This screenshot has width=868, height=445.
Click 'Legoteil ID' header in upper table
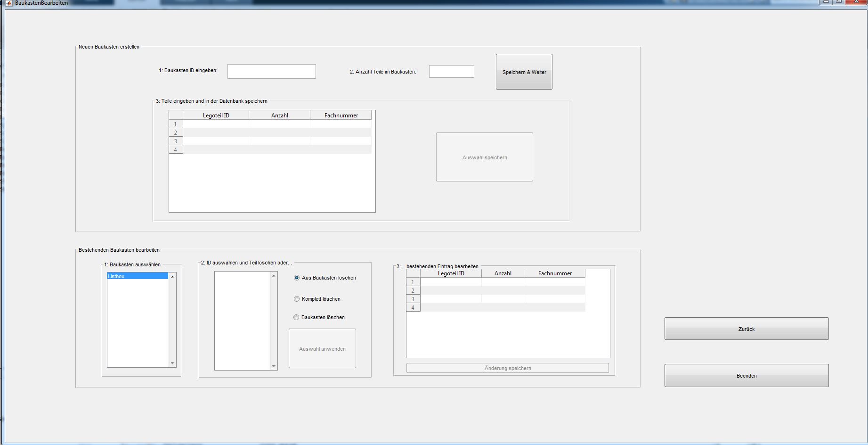point(216,115)
